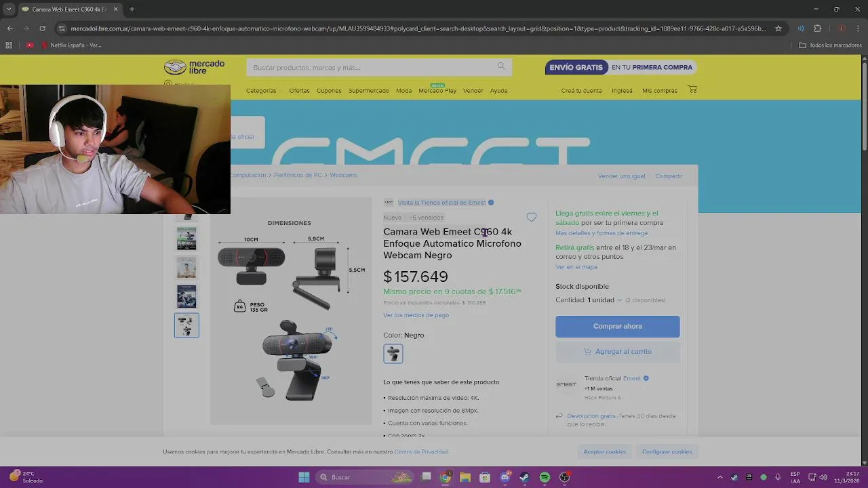Open Ayuda in navigation menu
This screenshot has width=868, height=488.
(499, 91)
